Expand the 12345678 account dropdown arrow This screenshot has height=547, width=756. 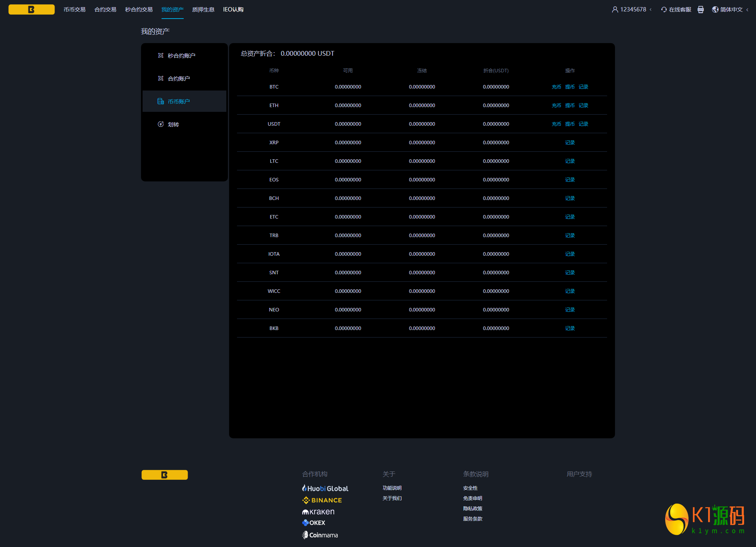pyautogui.click(x=651, y=9)
